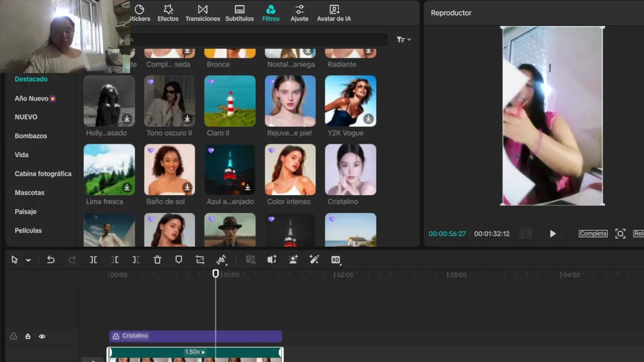644x362 pixels.
Task: Open the Bombazos filter category
Action: pyautogui.click(x=31, y=136)
